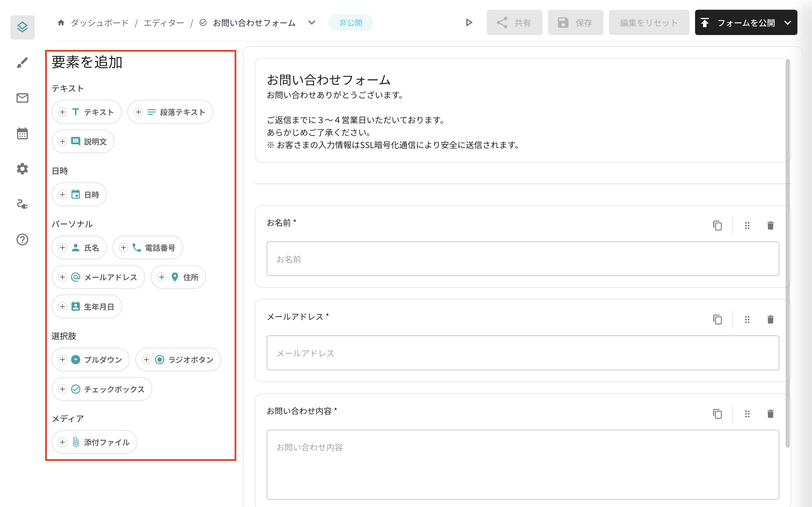Image resolution: width=812 pixels, height=507 pixels.
Task: Open the brush design sidebar icon
Action: pyautogui.click(x=23, y=63)
